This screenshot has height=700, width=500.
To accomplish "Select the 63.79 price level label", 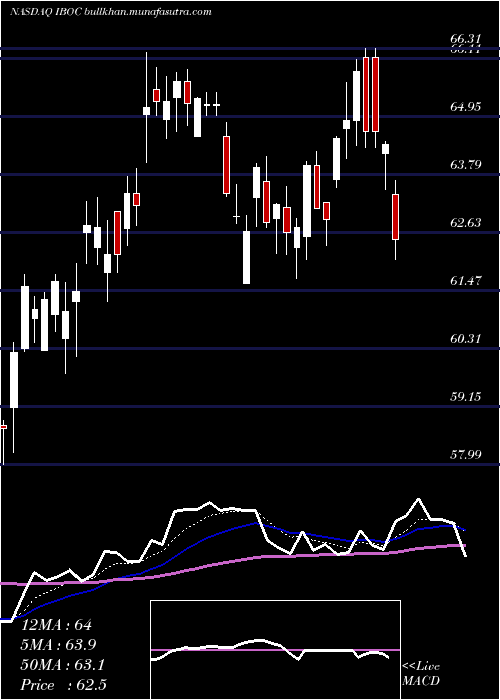I will pyautogui.click(x=466, y=165).
